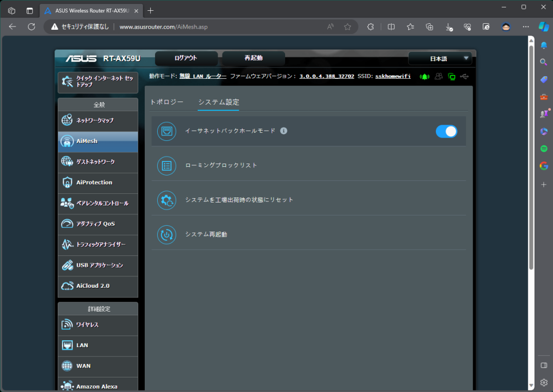The image size is (553, 392).
Task: Close the ASUS Wireless Router tab
Action: (136, 11)
